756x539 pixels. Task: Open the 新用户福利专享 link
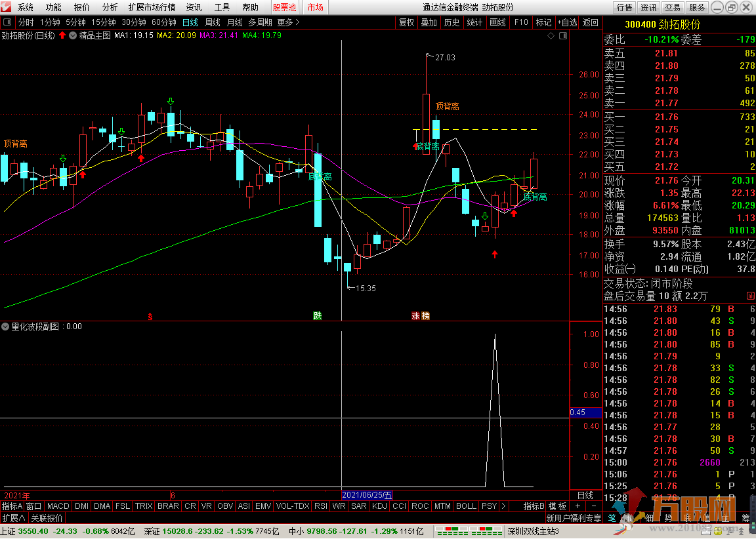pyautogui.click(x=574, y=518)
